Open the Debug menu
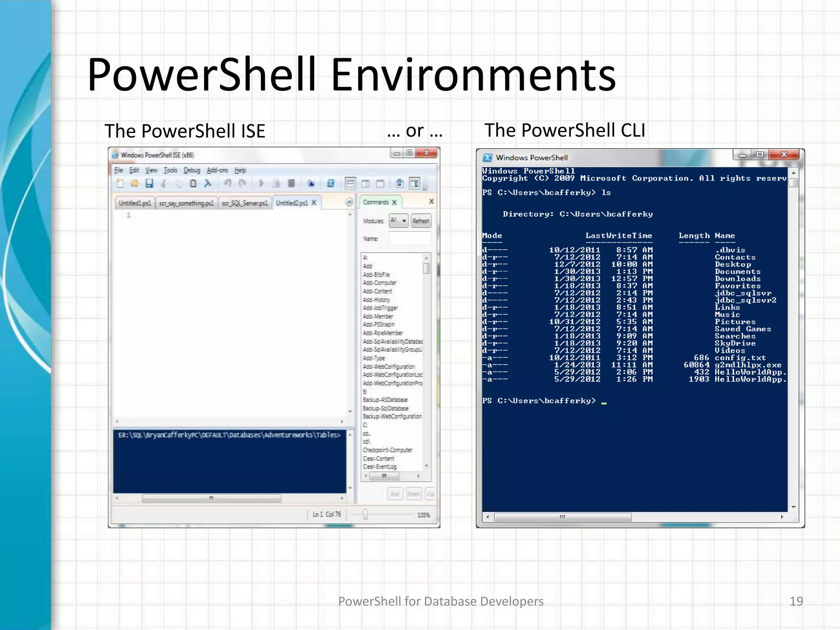Image resolution: width=840 pixels, height=630 pixels. coord(192,170)
